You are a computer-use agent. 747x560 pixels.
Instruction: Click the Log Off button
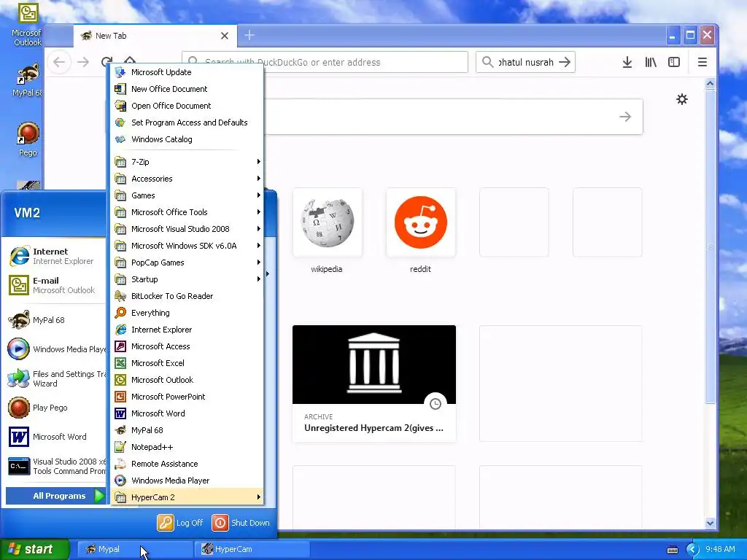coord(181,522)
